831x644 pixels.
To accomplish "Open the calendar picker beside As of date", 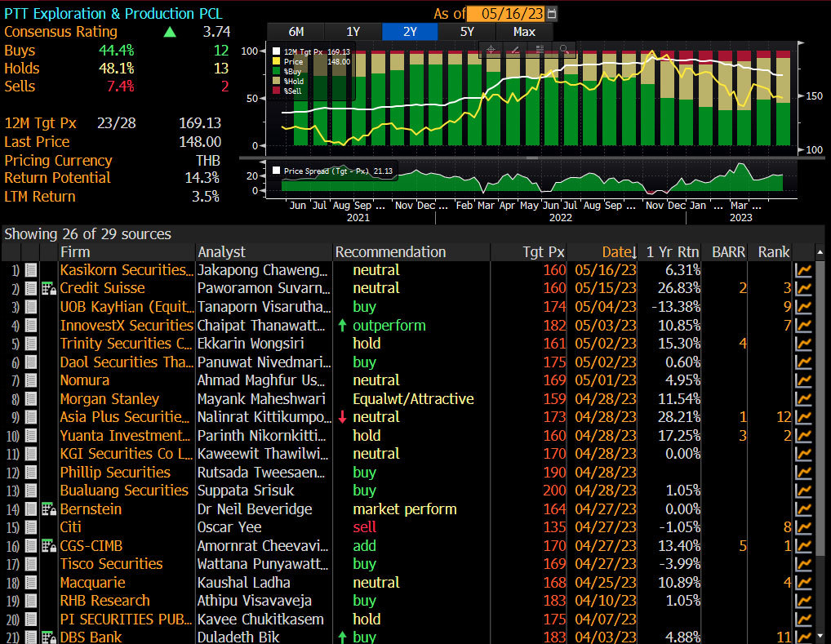I will coord(552,14).
